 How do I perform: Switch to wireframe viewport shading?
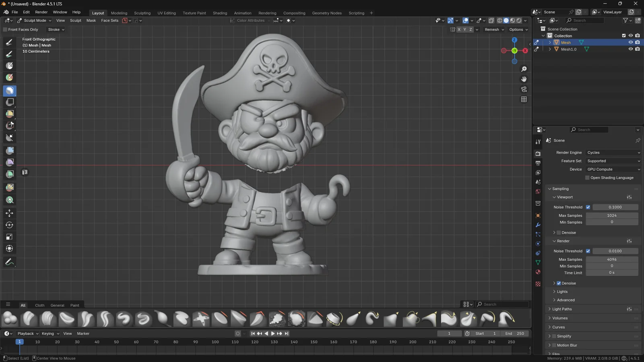click(500, 21)
